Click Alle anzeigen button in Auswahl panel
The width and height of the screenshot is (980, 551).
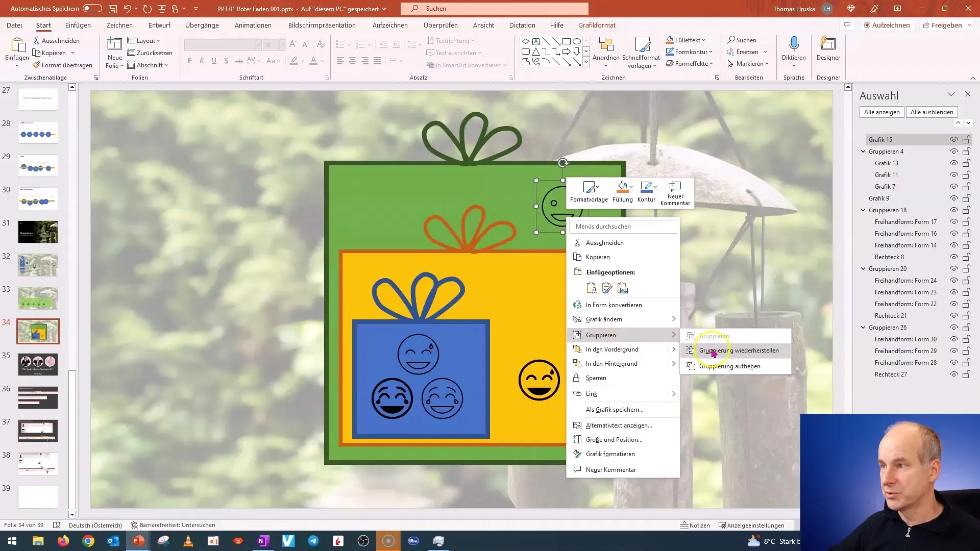pos(881,112)
